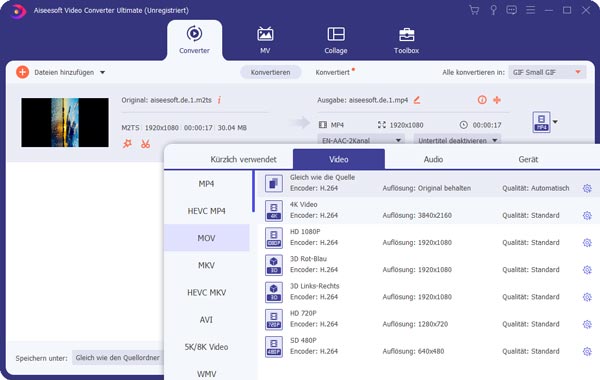The image size is (600, 380).
Task: Click the register key icon
Action: click(x=493, y=10)
